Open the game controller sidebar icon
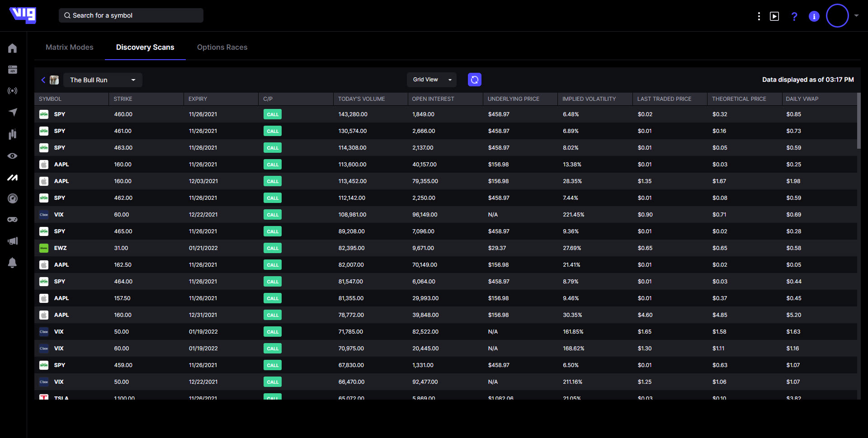Screen dimensions: 868x438 [x=13, y=220]
